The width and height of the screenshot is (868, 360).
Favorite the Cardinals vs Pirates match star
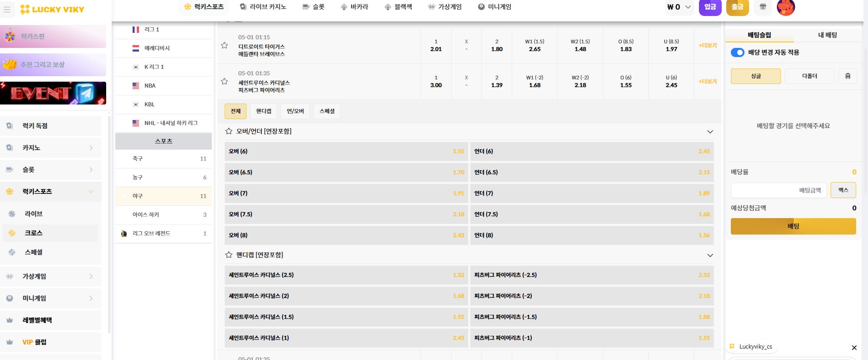tap(224, 82)
